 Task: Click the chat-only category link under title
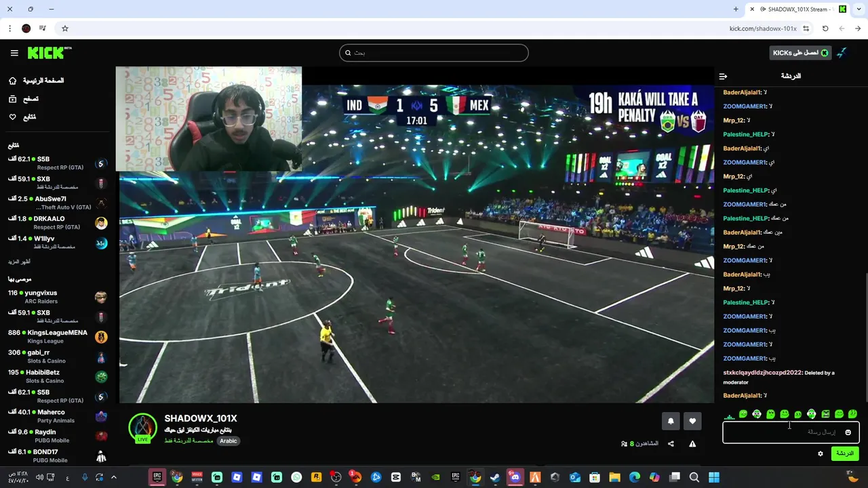[x=189, y=441]
